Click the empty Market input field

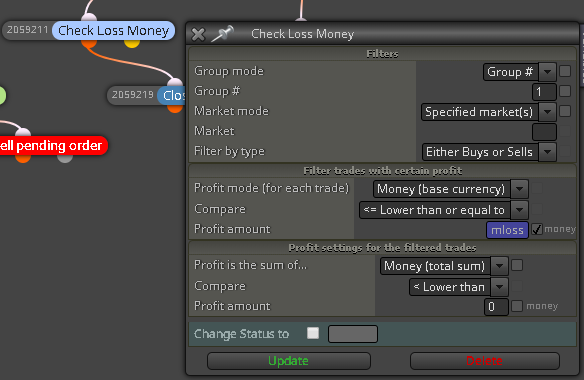pos(544,132)
